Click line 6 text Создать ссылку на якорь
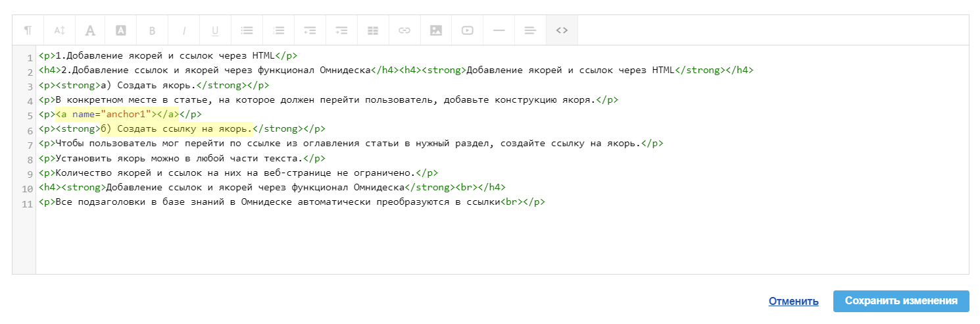Viewport: 980px width, 324px height. coord(176,128)
